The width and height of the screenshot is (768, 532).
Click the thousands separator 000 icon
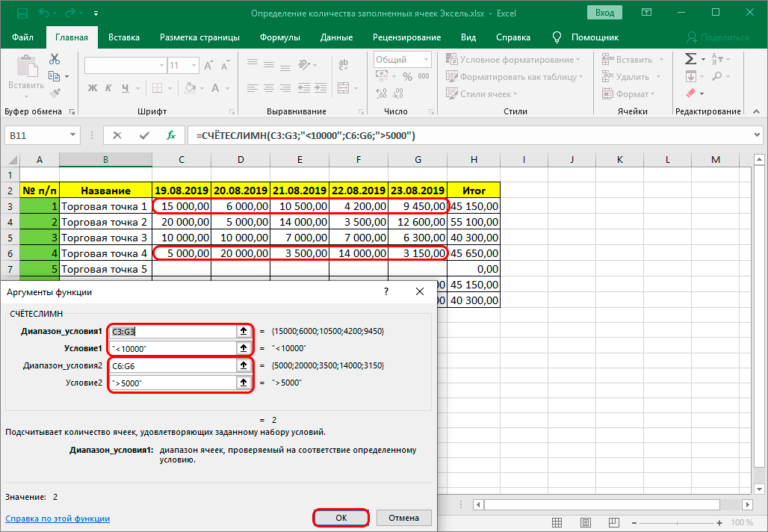pos(424,76)
